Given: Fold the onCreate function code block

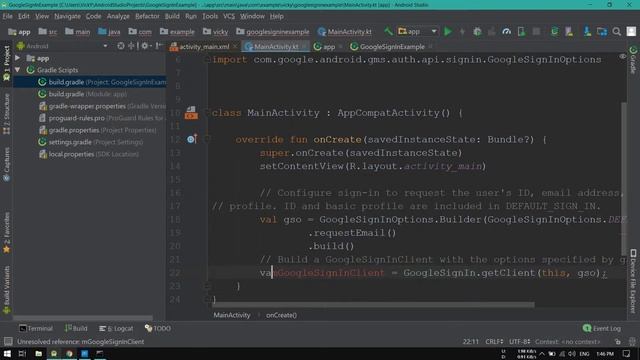Looking at the screenshot, I should (207, 139).
